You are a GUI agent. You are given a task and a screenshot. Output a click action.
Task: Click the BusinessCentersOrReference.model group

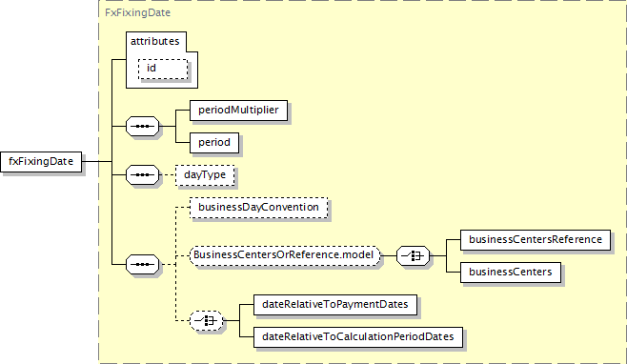285,255
